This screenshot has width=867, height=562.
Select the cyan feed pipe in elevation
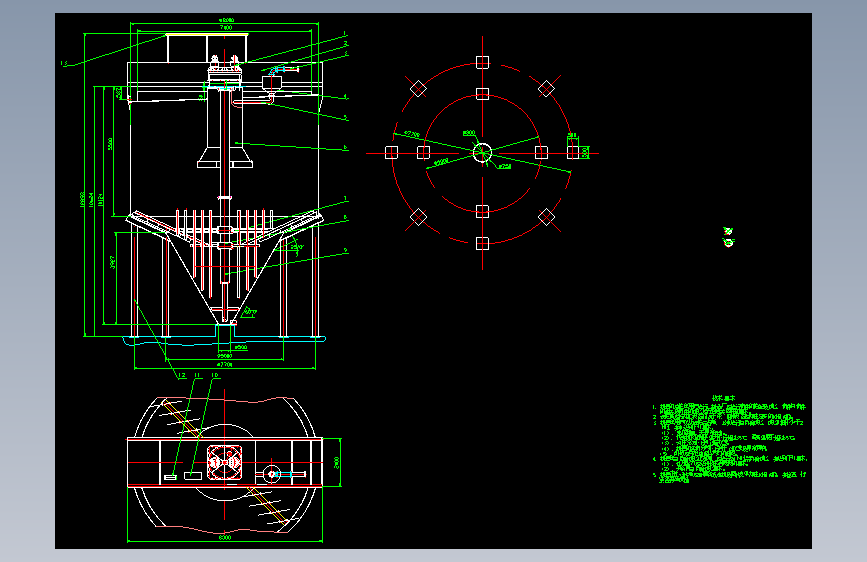pyautogui.click(x=276, y=70)
